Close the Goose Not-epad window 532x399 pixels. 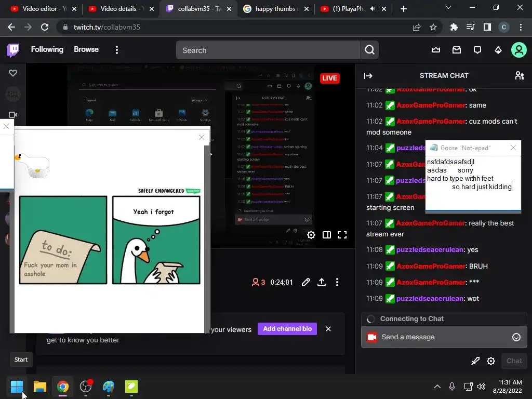click(513, 148)
